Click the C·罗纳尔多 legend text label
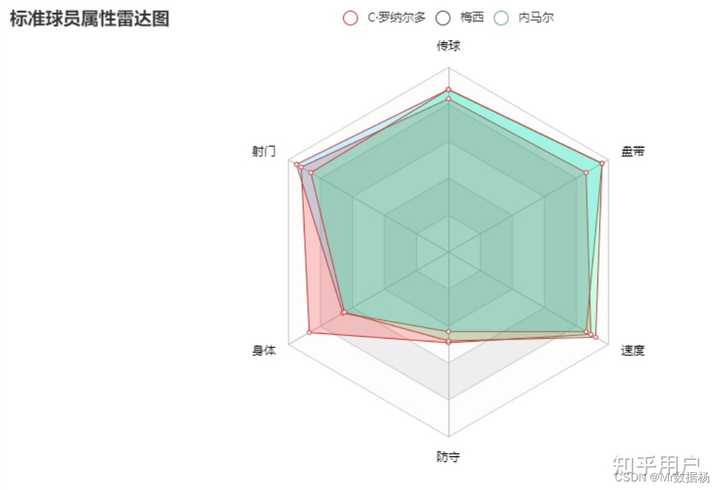Image resolution: width=720 pixels, height=490 pixels. [x=397, y=18]
